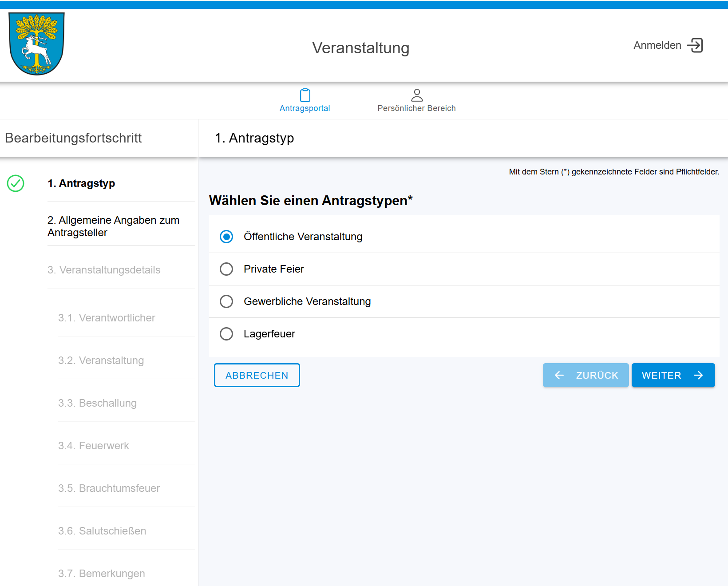Open step 2 Allgemeine Angaben zum Antragsteller
The height and width of the screenshot is (586, 728).
click(x=113, y=226)
